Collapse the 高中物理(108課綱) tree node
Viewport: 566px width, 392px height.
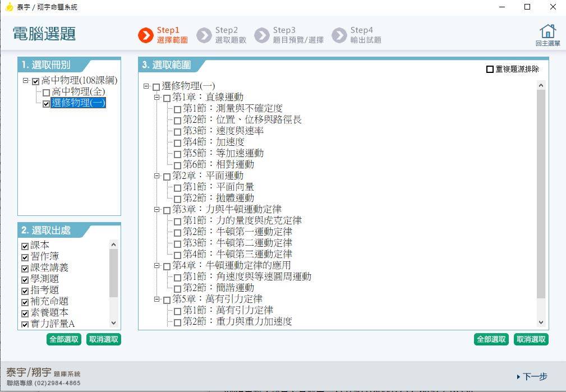[x=25, y=81]
